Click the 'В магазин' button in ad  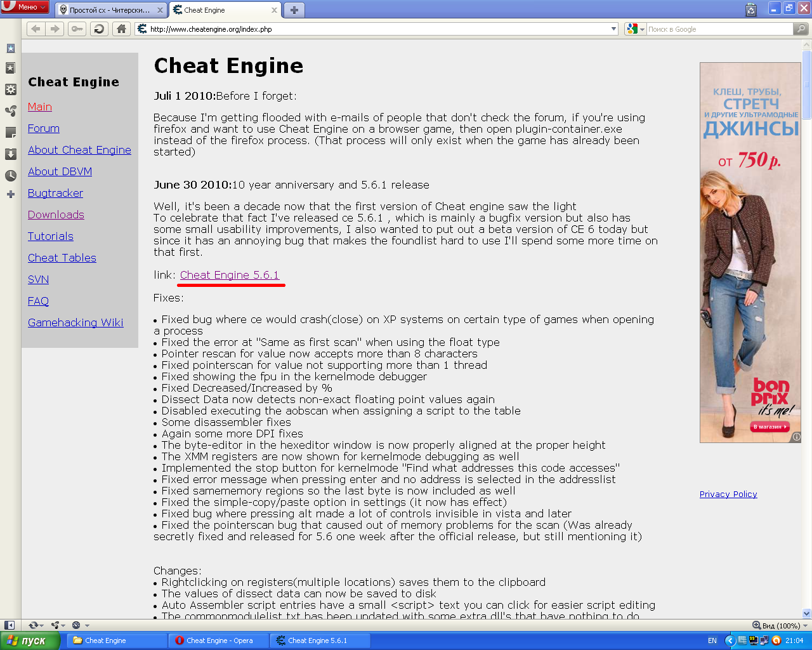(770, 427)
